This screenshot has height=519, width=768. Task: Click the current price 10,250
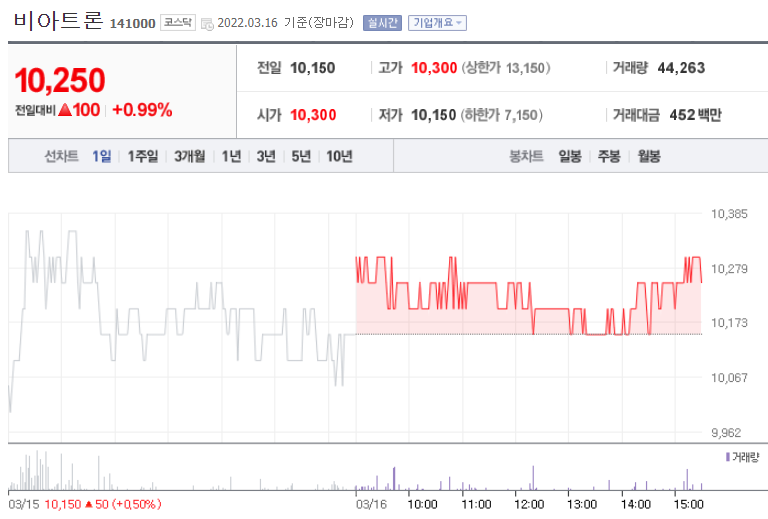click(60, 80)
